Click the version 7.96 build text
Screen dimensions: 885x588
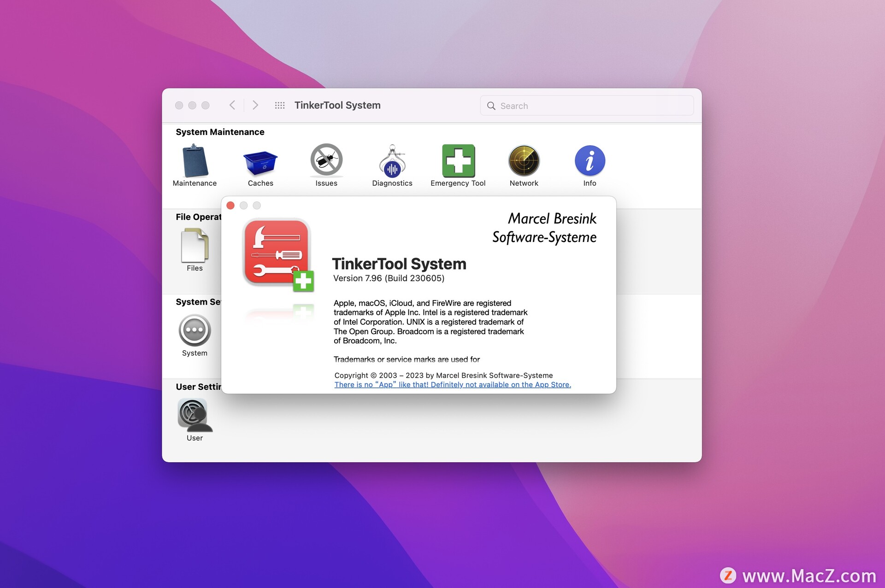[389, 278]
